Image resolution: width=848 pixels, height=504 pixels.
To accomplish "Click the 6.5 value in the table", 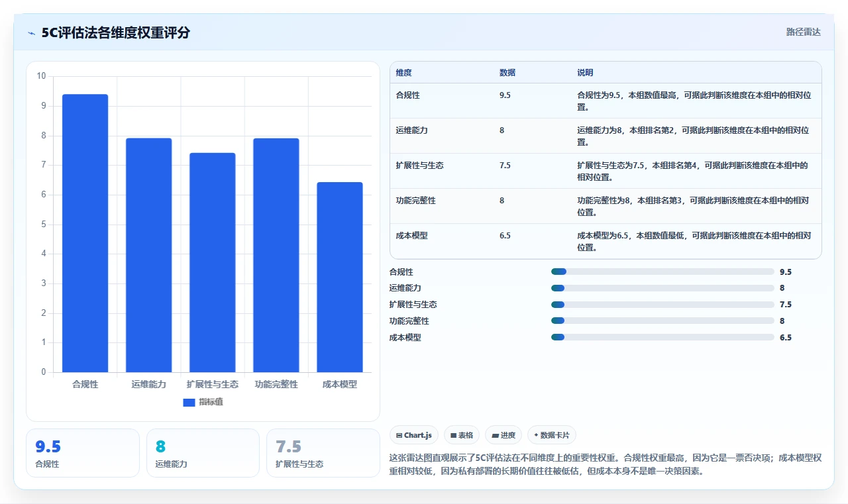I will pos(505,236).
